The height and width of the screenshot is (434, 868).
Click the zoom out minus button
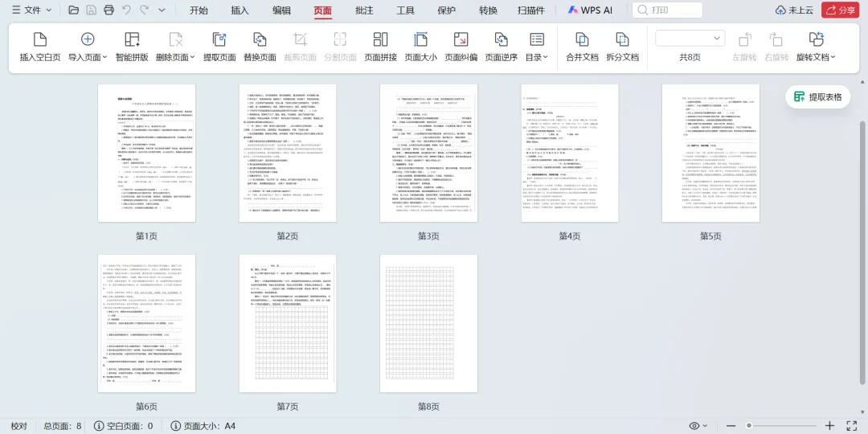pyautogui.click(x=731, y=426)
